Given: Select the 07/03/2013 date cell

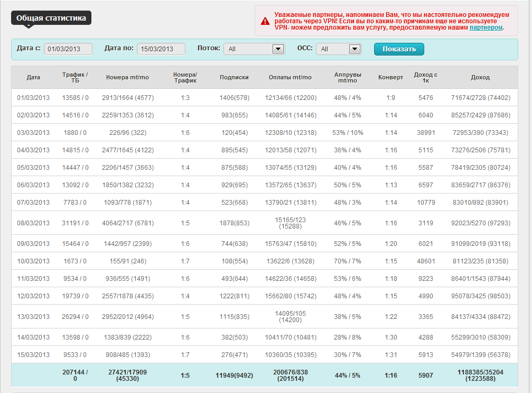Looking at the screenshot, I should coord(33,203).
